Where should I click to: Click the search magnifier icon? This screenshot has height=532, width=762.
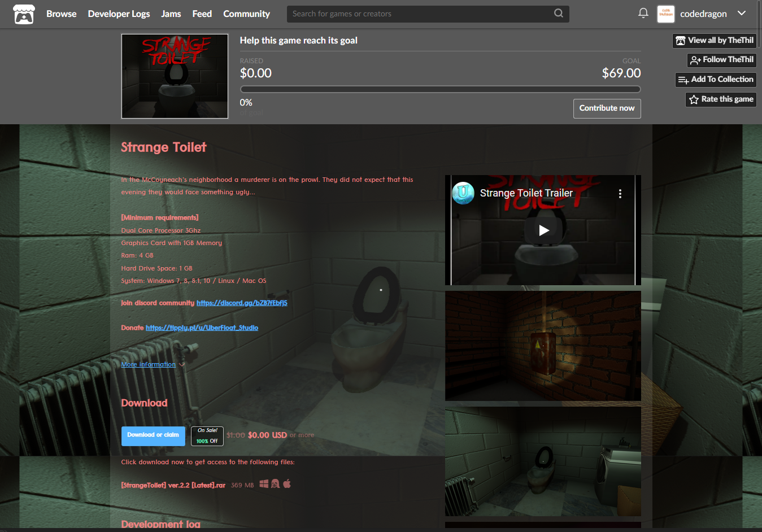pos(559,14)
